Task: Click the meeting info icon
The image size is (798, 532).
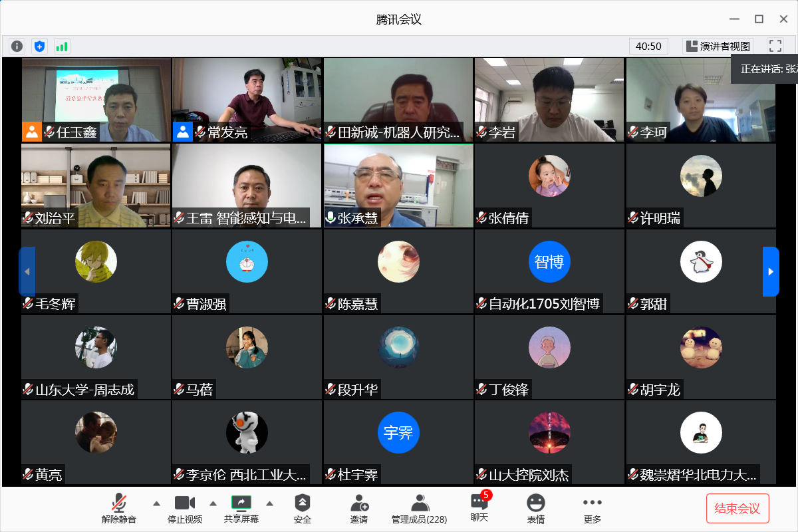Action: click(17, 46)
